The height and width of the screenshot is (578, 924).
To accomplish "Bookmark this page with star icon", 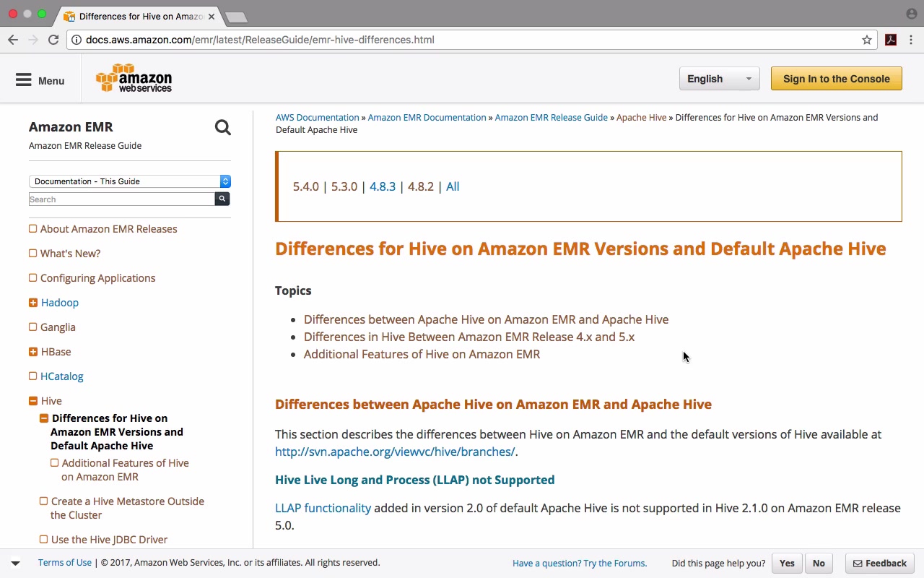I will (x=867, y=40).
